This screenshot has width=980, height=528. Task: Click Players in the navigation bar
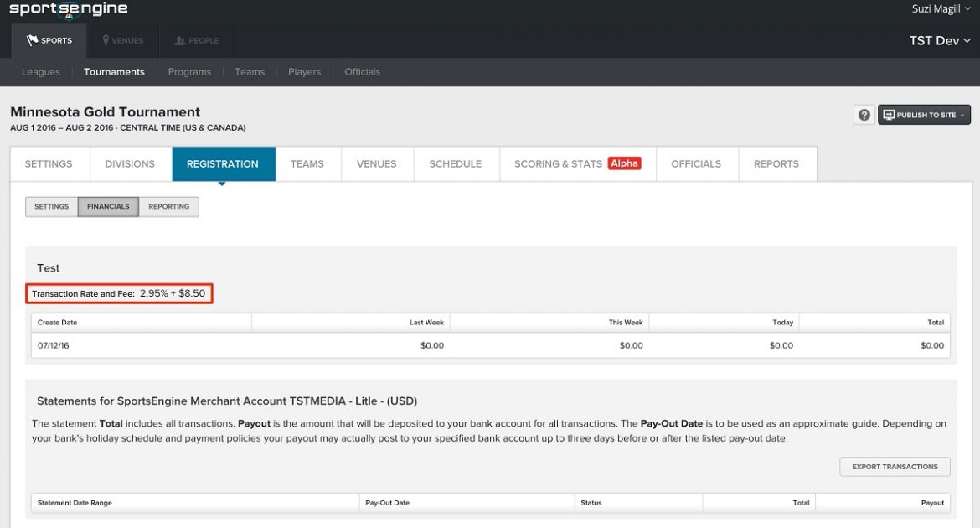[304, 71]
